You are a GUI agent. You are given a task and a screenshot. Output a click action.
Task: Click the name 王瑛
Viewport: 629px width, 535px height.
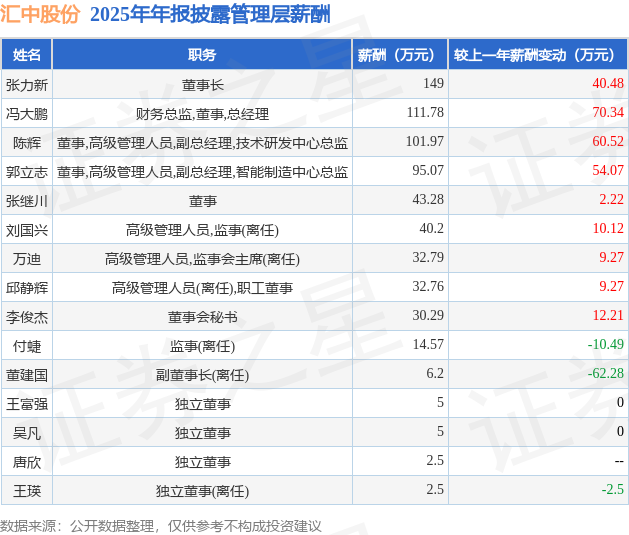click(27, 491)
